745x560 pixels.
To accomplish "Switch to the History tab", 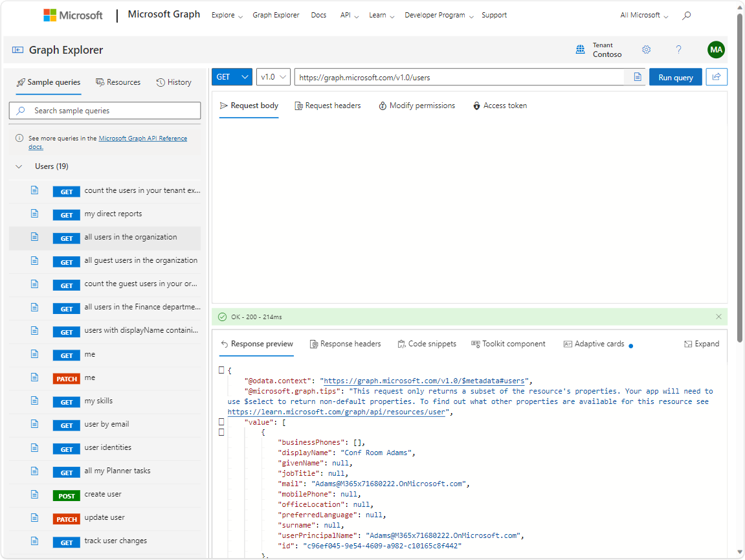I will point(174,82).
